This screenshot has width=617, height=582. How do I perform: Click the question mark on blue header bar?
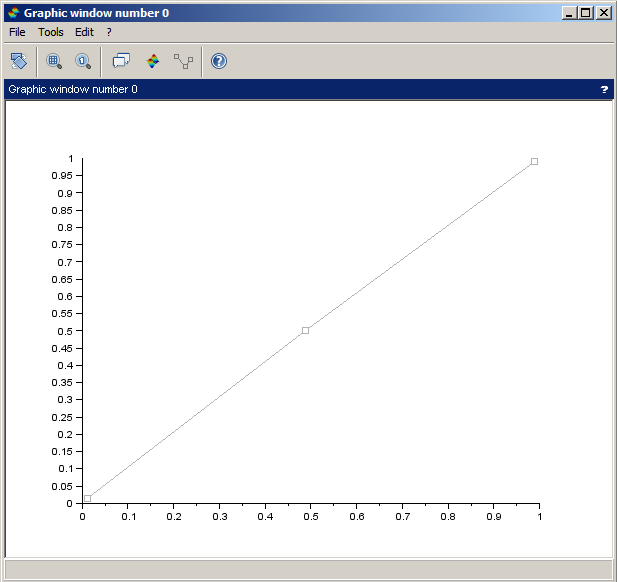(x=604, y=89)
